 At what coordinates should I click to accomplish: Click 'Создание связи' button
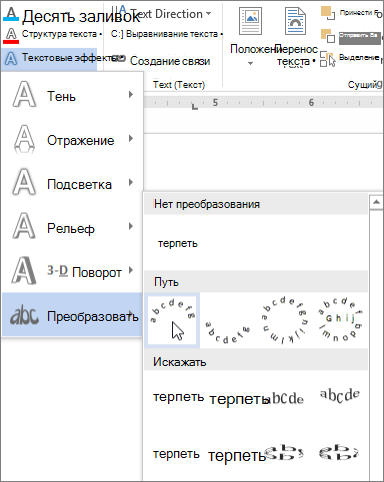tap(161, 61)
